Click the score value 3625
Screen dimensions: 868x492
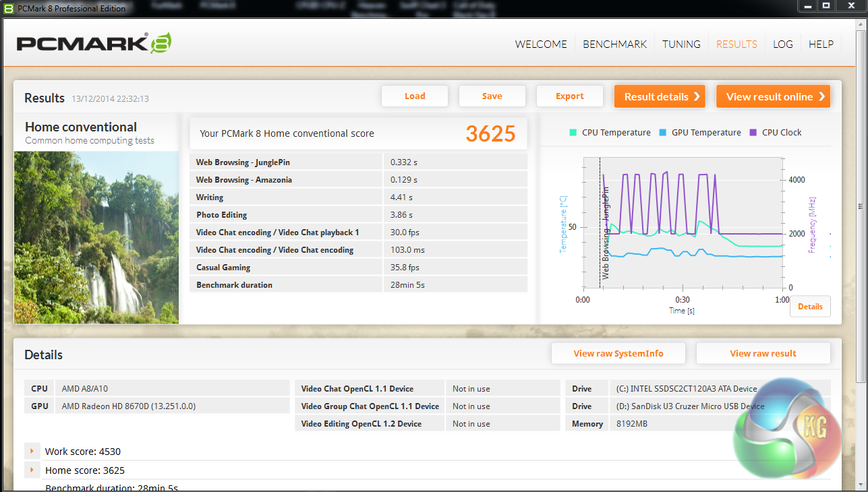(x=490, y=133)
